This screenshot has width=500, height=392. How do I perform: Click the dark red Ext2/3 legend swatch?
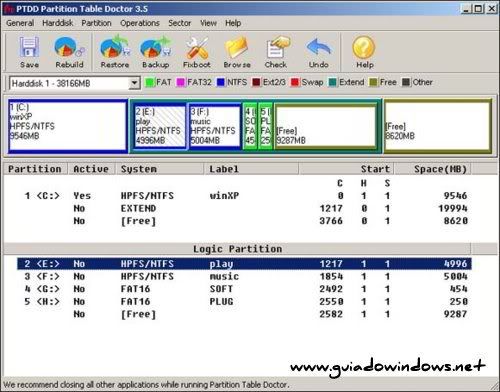pos(256,82)
